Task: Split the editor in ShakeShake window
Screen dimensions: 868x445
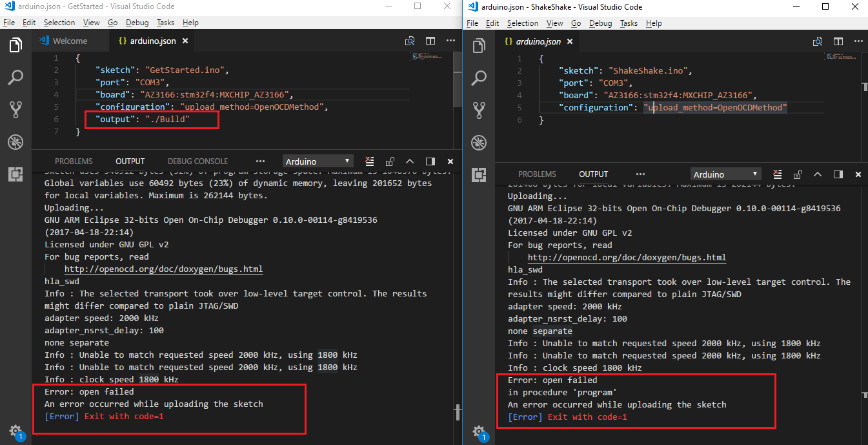Action: click(x=838, y=41)
